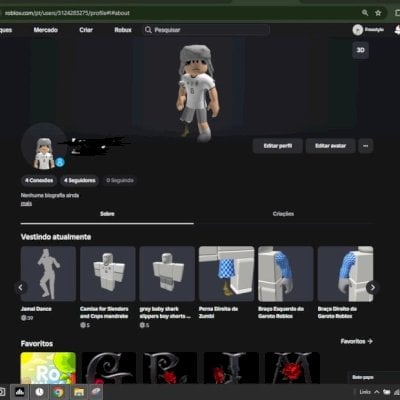This screenshot has width=400, height=400.
Task: Click the Robux price 39 under Jamal Dance
Action: click(27, 318)
